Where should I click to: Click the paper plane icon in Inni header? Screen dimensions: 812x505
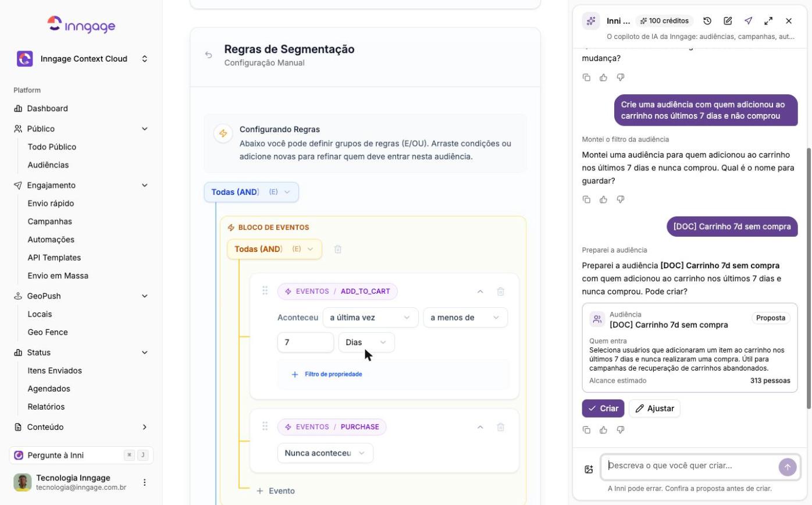[x=748, y=21]
